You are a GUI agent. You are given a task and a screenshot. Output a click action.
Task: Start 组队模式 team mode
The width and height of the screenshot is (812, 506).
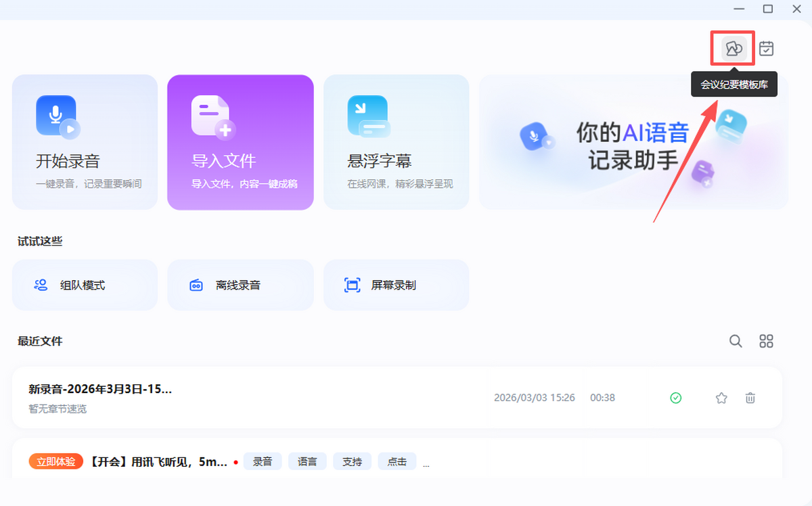(x=85, y=285)
